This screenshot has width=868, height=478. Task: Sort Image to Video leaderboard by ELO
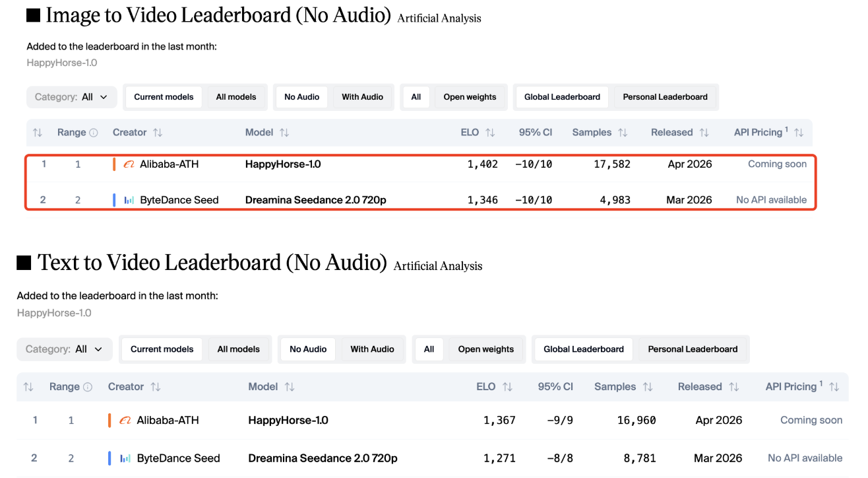(490, 133)
